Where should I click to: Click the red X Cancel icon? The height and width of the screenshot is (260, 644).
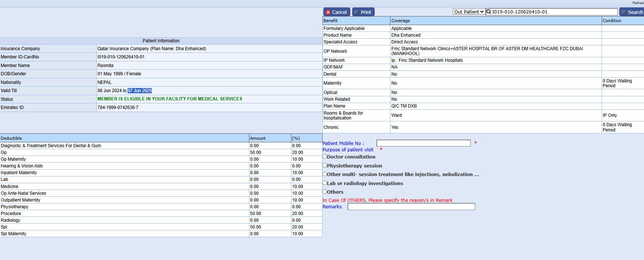[x=328, y=12]
